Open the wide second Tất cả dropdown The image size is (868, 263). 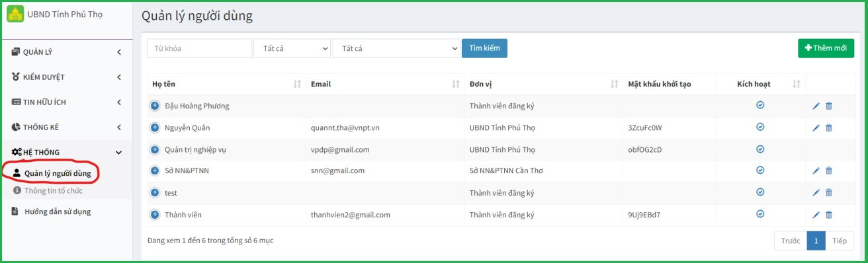(396, 48)
